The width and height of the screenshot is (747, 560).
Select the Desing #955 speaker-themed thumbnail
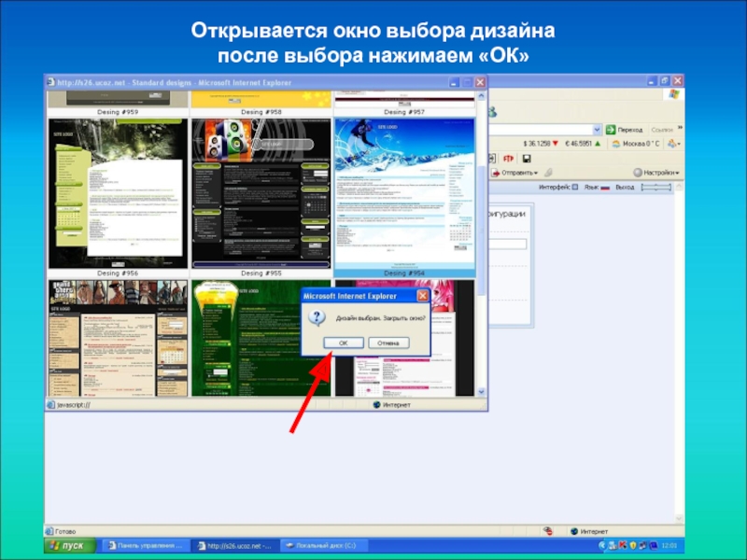coord(261,193)
